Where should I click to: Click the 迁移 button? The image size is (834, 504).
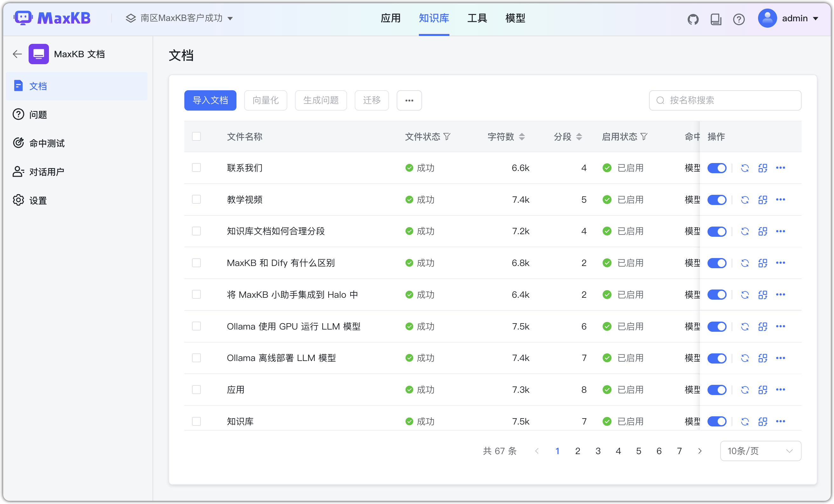pyautogui.click(x=372, y=100)
